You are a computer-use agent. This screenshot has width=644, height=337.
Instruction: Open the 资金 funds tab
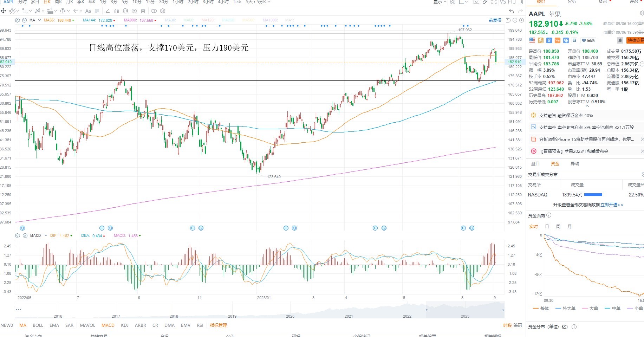click(555, 164)
